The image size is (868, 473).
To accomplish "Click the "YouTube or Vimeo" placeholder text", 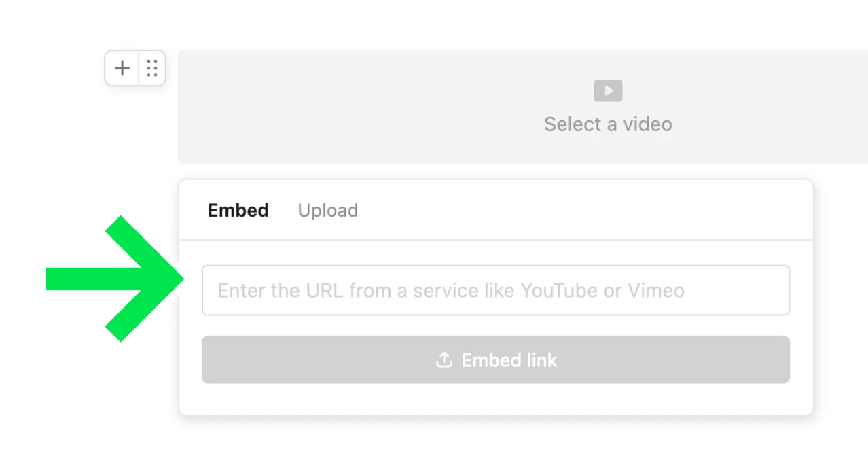I will click(602, 291).
